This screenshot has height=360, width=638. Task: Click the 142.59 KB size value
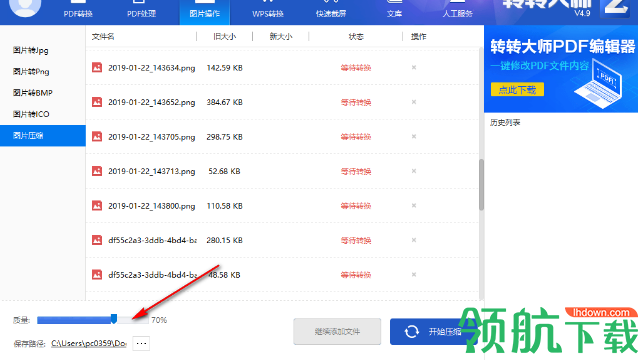(x=224, y=68)
